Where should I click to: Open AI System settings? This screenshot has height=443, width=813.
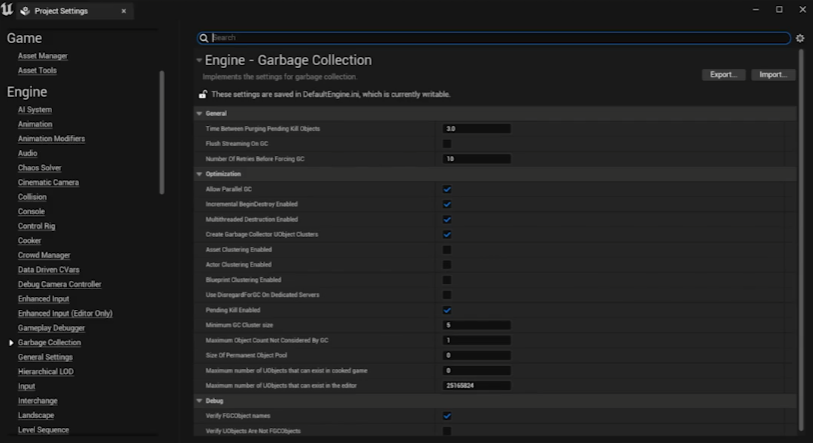pos(35,109)
